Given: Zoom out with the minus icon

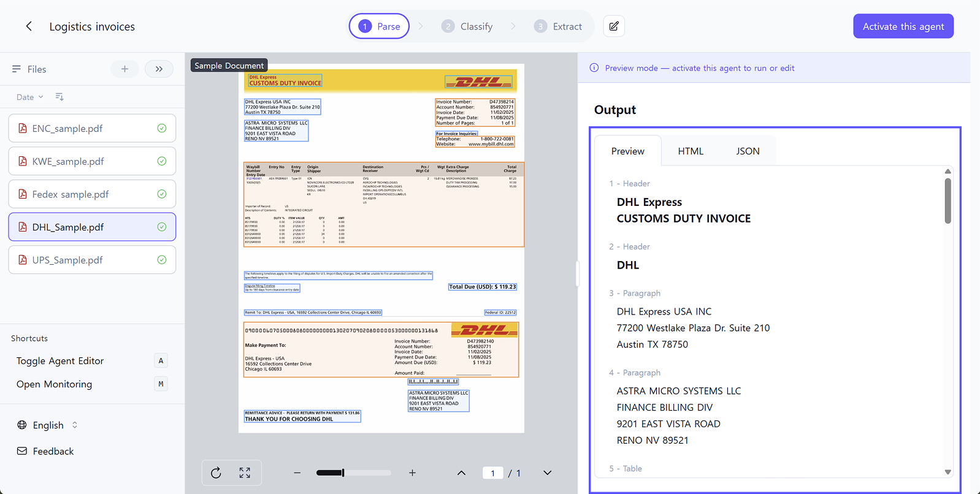Looking at the screenshot, I should [x=297, y=473].
